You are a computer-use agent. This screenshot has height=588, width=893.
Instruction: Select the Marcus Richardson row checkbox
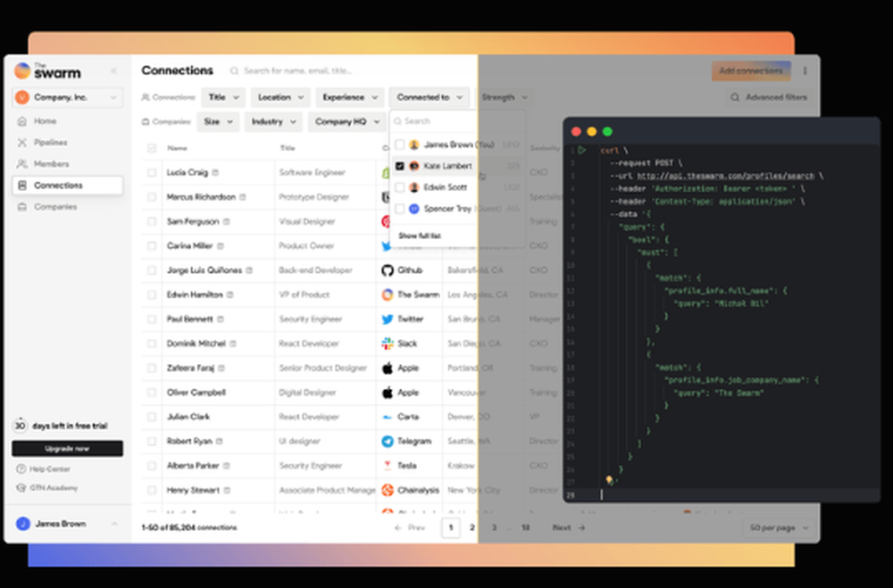[152, 197]
